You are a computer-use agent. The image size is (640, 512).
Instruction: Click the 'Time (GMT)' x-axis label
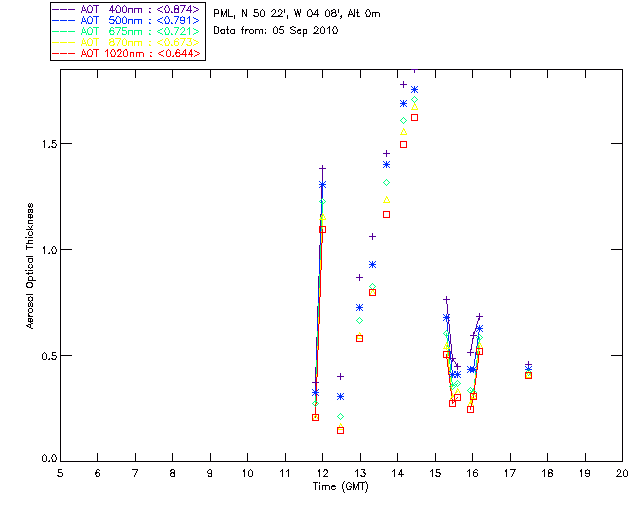tap(341, 487)
